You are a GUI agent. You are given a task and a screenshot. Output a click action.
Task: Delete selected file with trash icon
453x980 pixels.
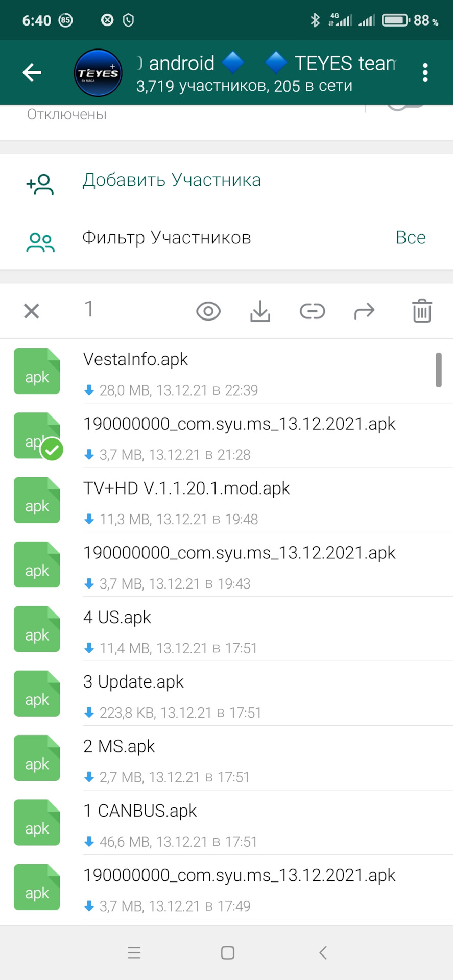point(422,311)
